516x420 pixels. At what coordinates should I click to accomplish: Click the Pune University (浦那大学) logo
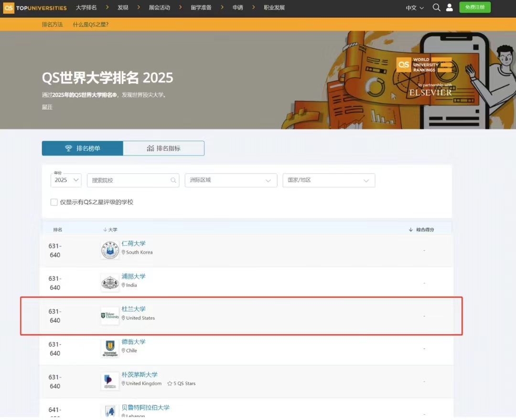[110, 283]
